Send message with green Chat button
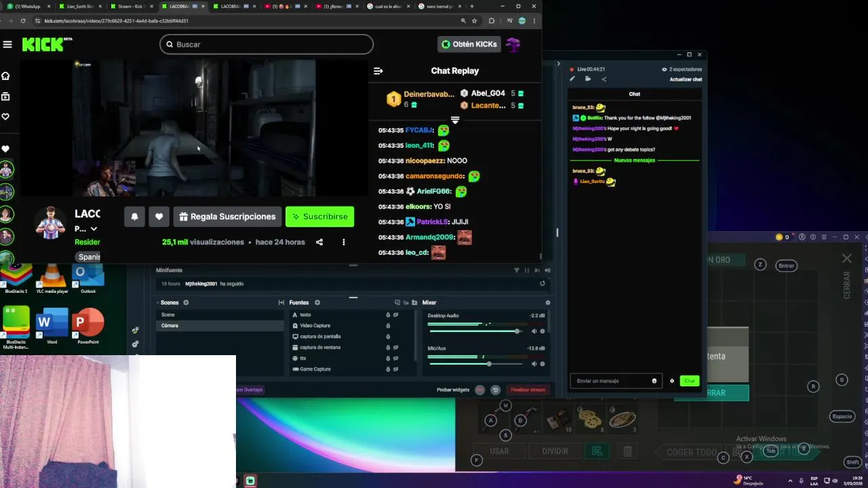This screenshot has width=868, height=488. 690,381
